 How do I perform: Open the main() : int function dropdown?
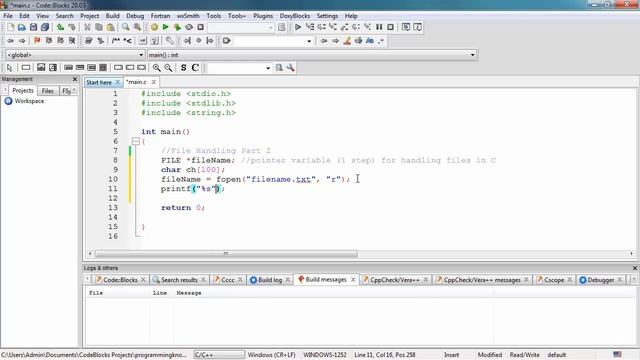click(312, 55)
